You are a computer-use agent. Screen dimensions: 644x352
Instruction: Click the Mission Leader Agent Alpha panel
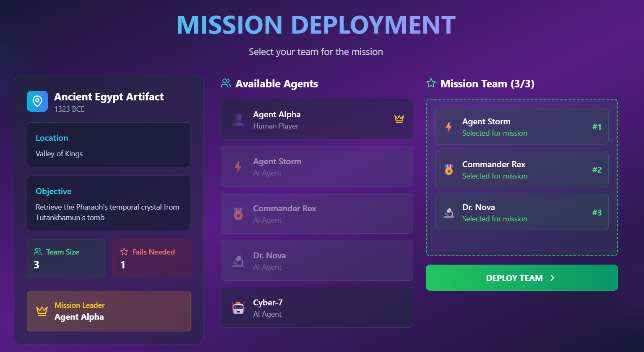point(109,311)
